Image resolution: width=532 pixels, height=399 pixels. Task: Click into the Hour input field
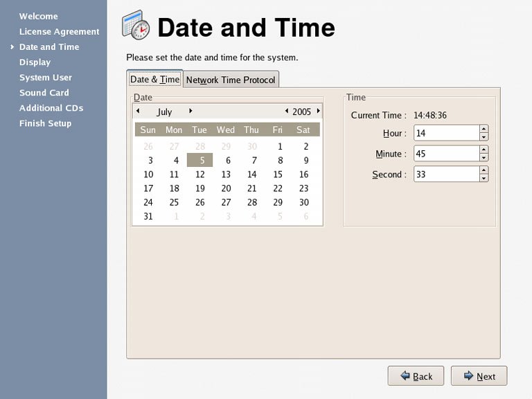tap(445, 133)
